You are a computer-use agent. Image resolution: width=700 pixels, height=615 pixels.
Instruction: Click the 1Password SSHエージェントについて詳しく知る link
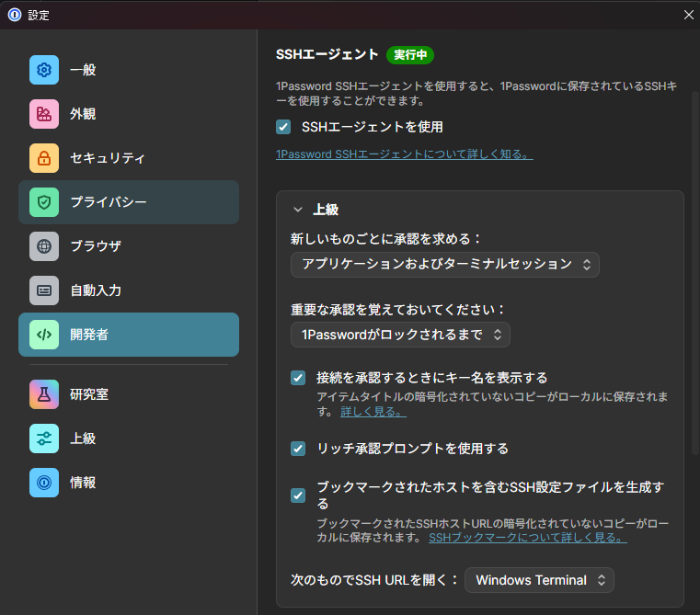404,154
